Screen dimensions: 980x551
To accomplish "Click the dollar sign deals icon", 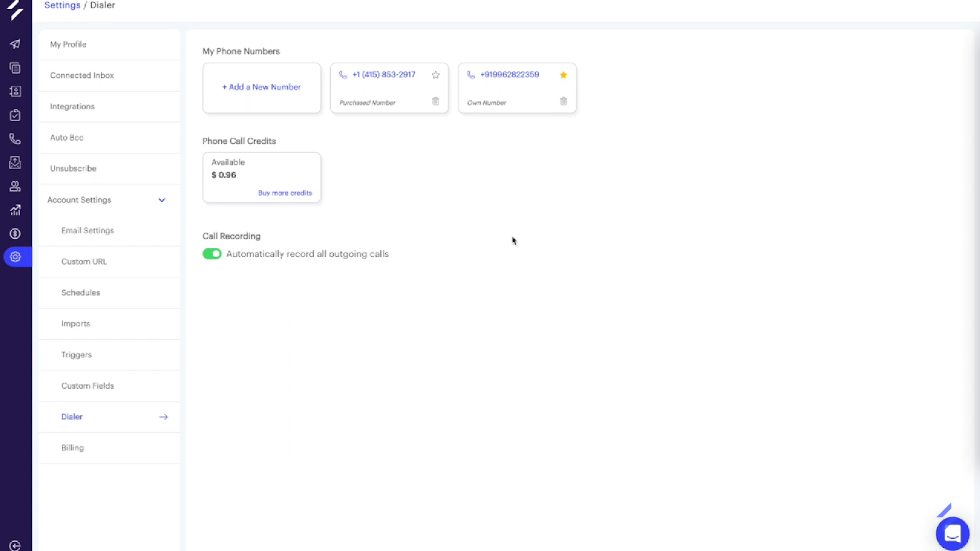I will point(15,234).
